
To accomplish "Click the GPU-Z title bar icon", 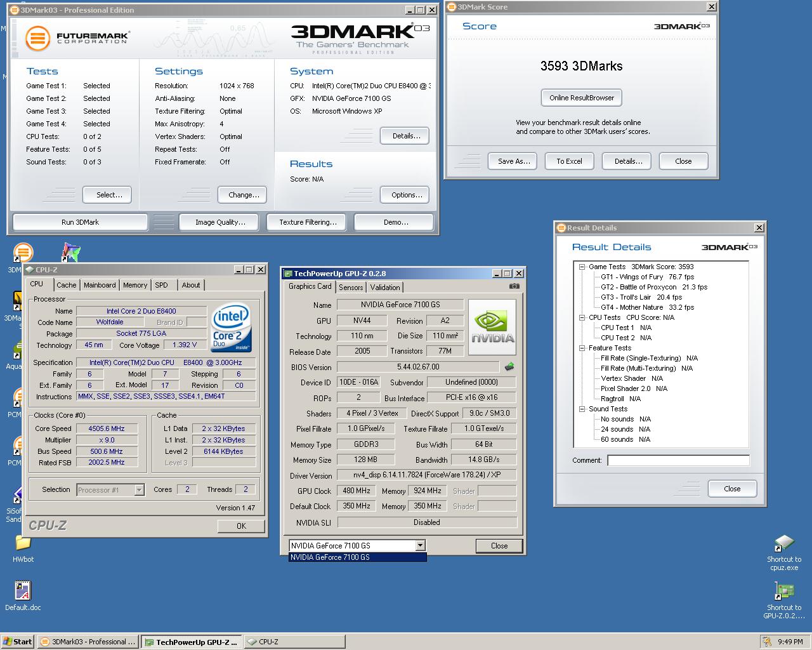I will point(287,274).
